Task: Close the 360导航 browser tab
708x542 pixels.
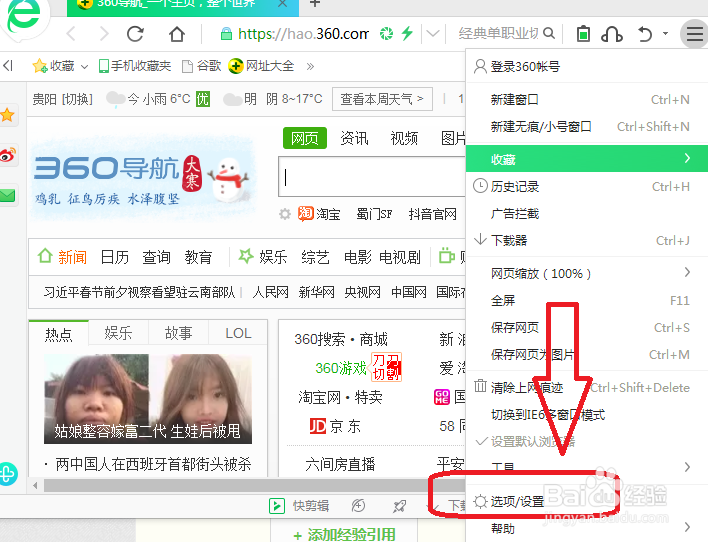Action: (283, 4)
